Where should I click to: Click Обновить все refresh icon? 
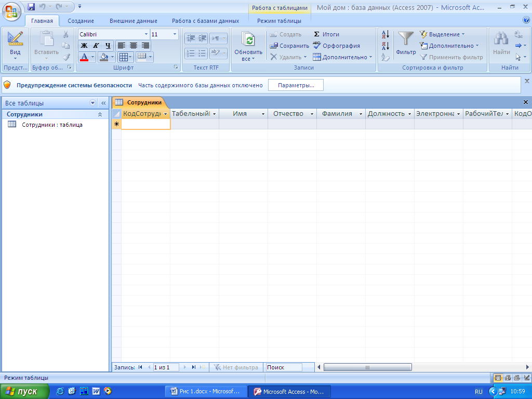click(248, 40)
